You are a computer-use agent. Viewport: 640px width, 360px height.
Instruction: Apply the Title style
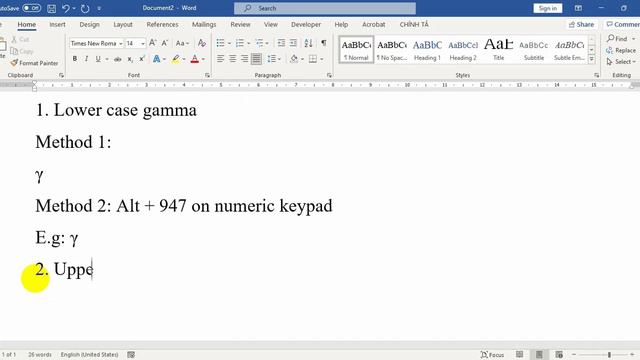(x=498, y=50)
